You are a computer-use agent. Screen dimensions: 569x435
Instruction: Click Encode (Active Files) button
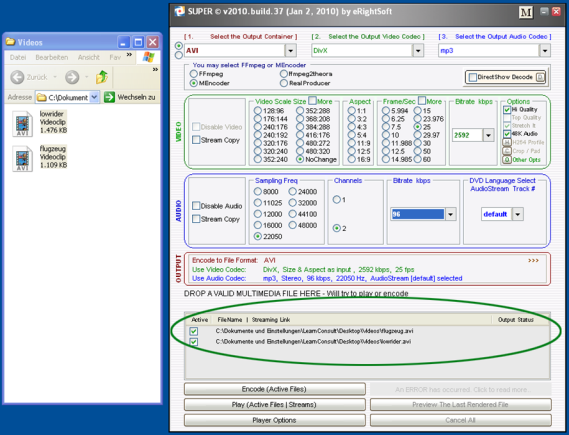(274, 389)
